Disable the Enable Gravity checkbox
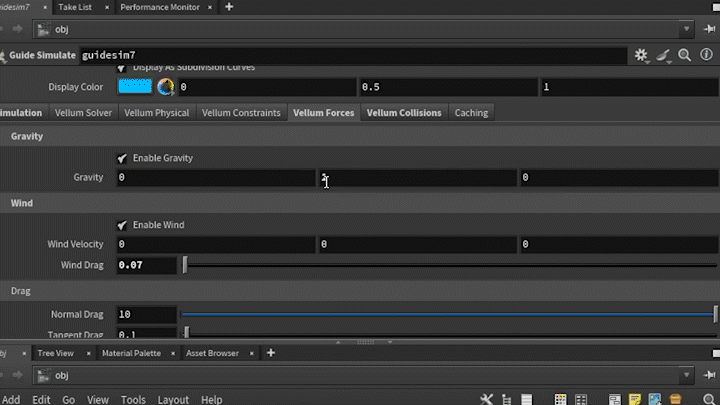This screenshot has height=405, width=720. [x=122, y=158]
